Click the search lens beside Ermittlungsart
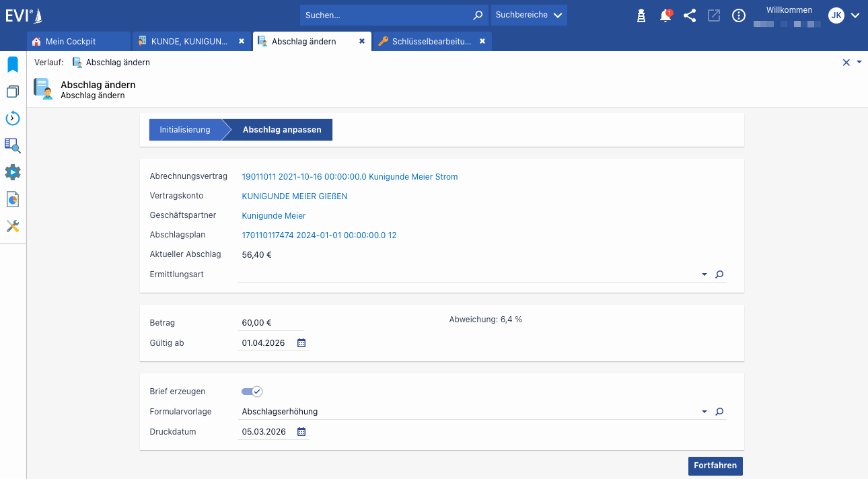Image resolution: width=868 pixels, height=479 pixels. pyautogui.click(x=719, y=274)
